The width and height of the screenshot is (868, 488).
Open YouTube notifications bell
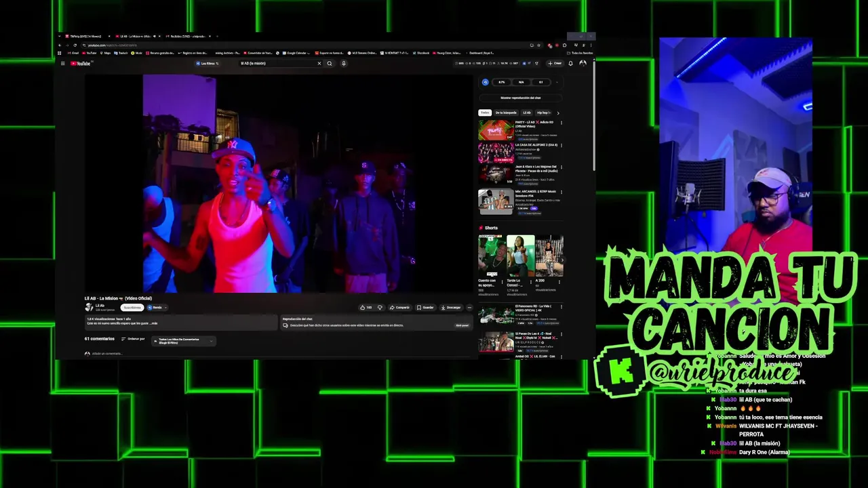[x=570, y=64]
